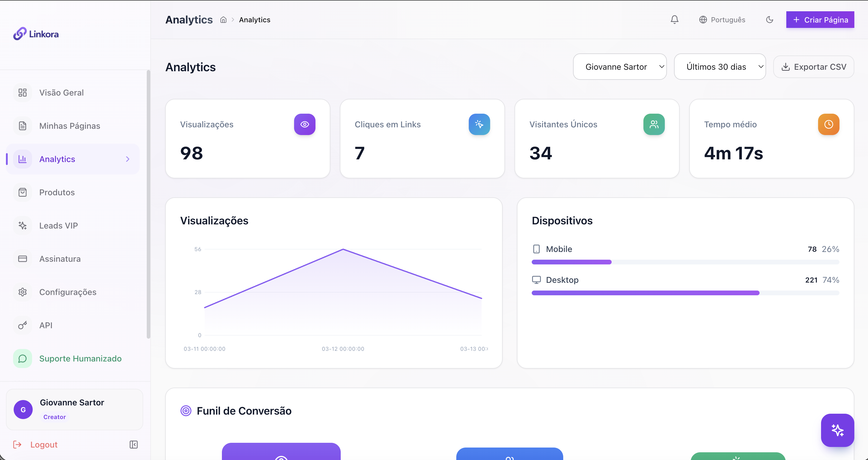Click the Leads VIP sparkle icon
The width and height of the screenshot is (868, 460).
click(x=23, y=226)
